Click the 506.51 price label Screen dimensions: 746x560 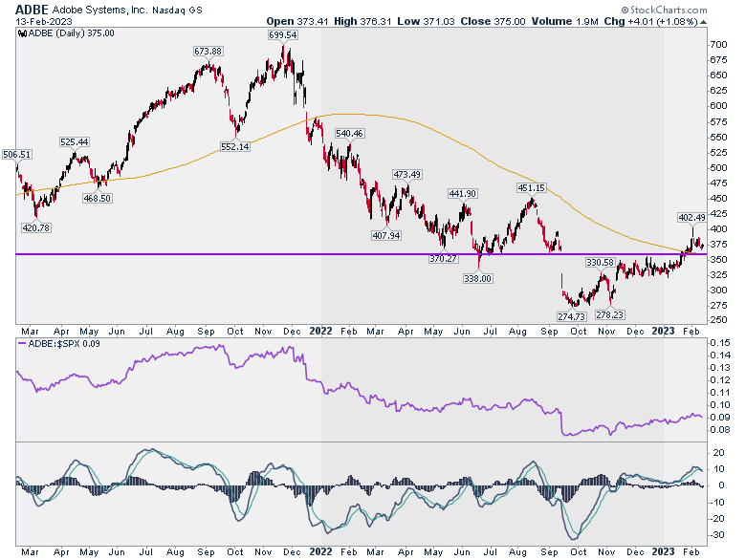[x=16, y=155]
